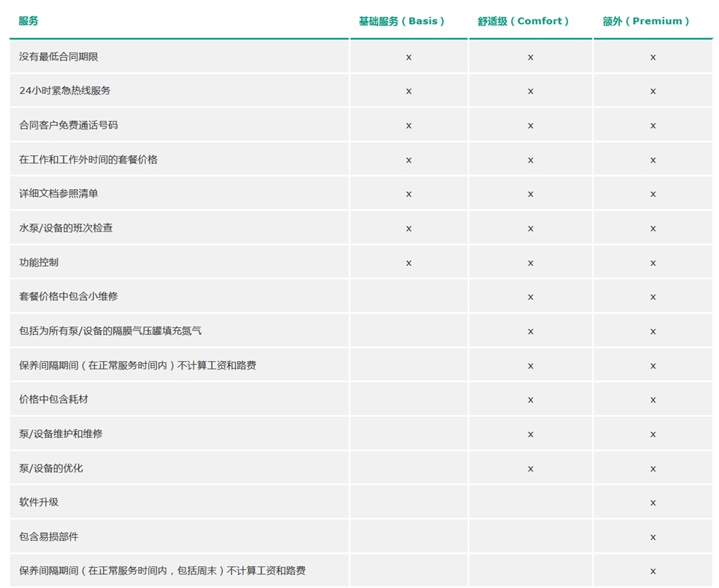
Task: Click the Basis x mark for 套餐价格 row 在工作和工作外时间
Action: [x=408, y=160]
